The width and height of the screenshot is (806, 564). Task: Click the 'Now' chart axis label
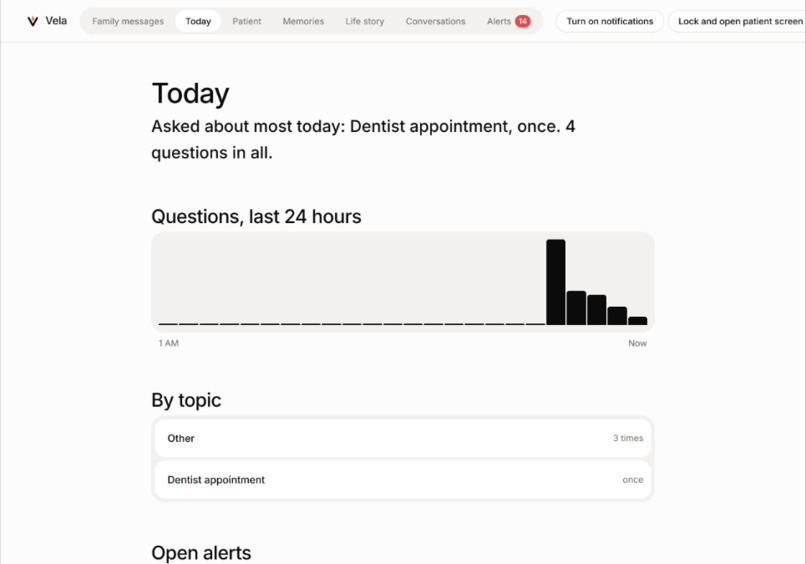[x=637, y=343]
